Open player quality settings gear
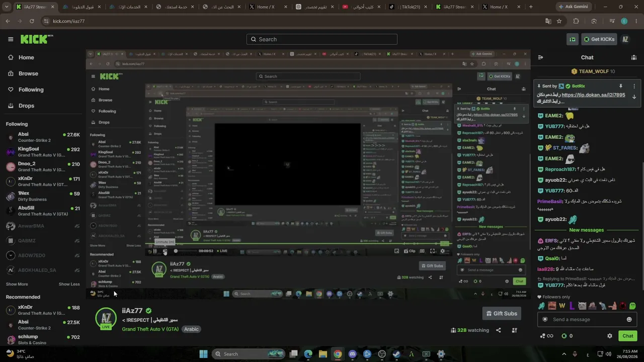This screenshot has height=362, width=644. [x=442, y=251]
